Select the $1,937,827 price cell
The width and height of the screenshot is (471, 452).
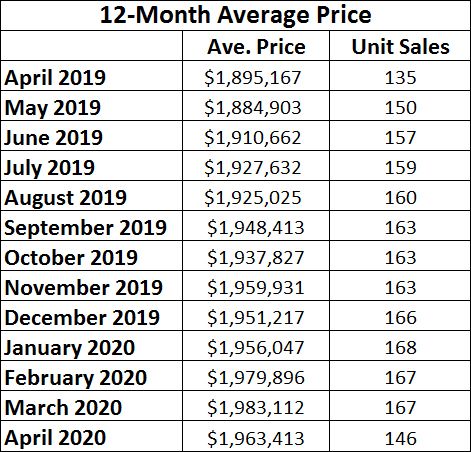[x=256, y=256]
